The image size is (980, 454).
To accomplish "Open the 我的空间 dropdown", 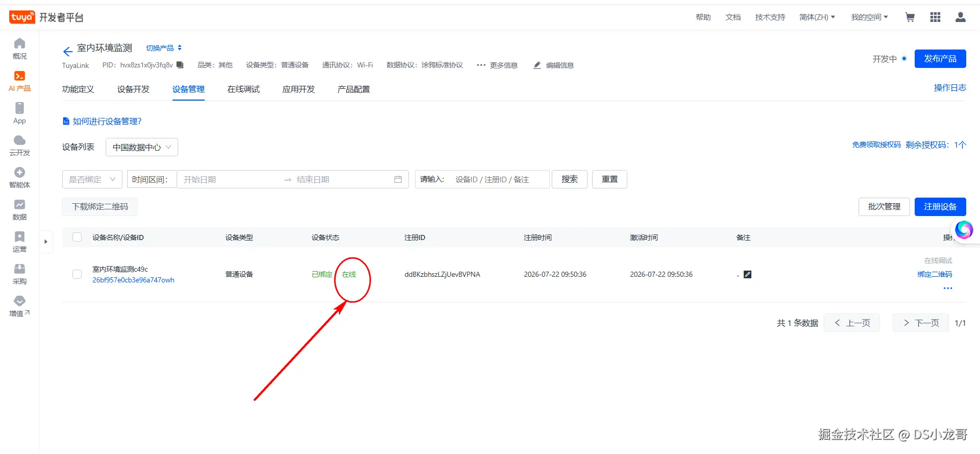I will tap(870, 17).
